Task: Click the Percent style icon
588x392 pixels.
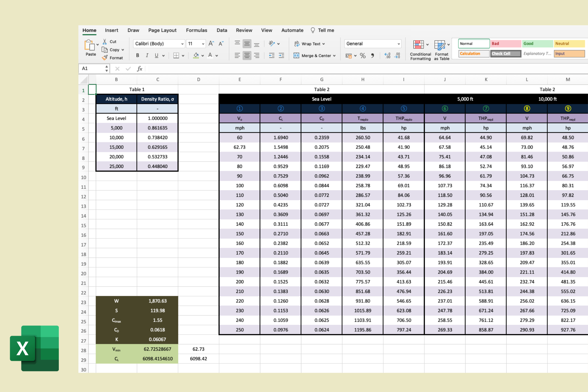Action: 363,56
